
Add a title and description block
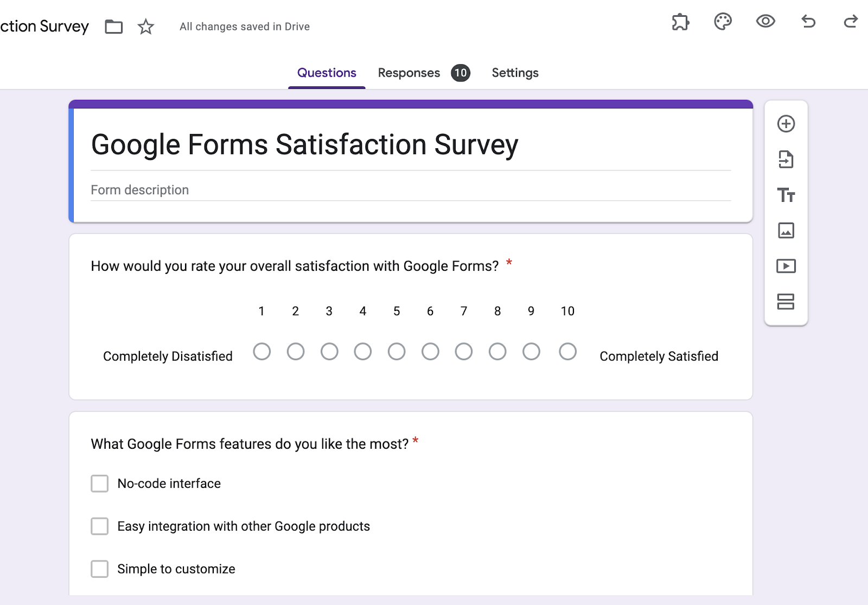pos(786,195)
